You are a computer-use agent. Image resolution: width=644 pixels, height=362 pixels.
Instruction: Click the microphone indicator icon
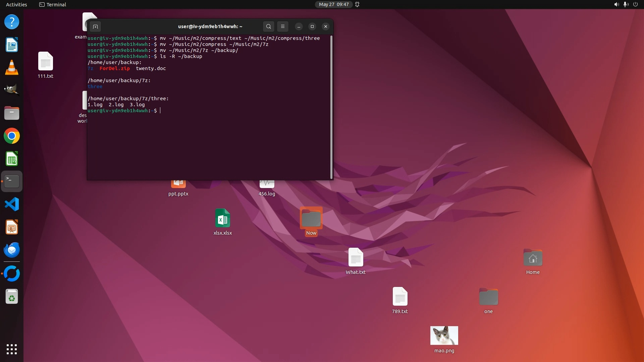[626, 4]
